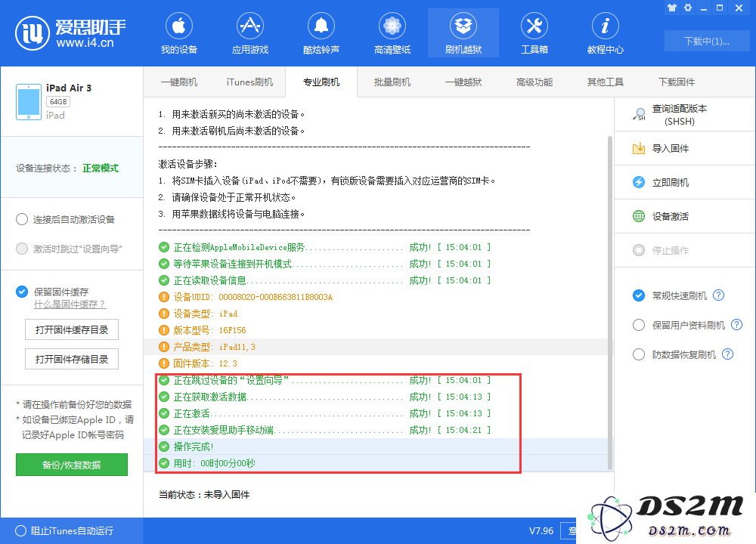Click the i4 爱思助手 logo
This screenshot has width=756, height=544.
(70, 32)
